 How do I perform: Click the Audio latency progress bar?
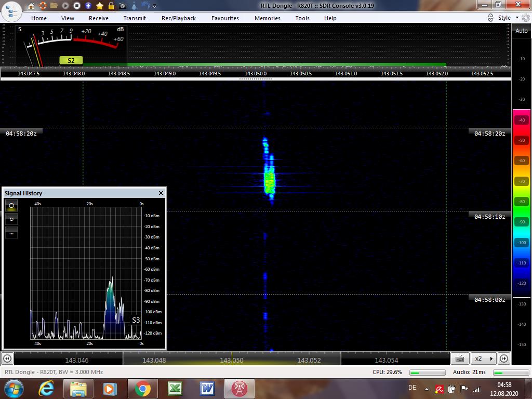point(511,373)
